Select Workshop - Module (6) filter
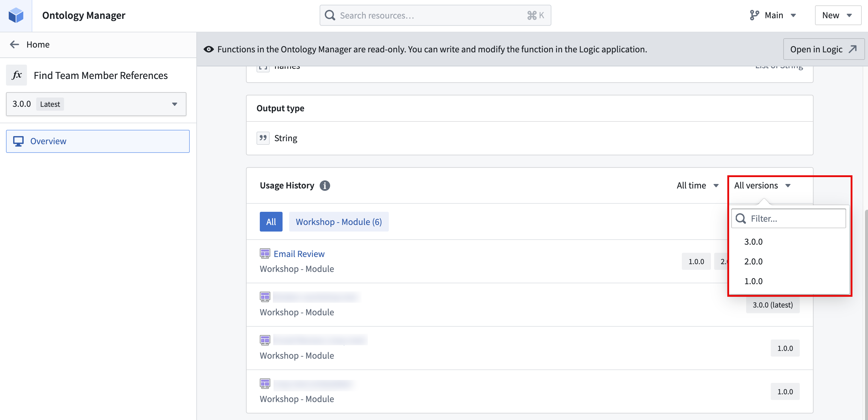The height and width of the screenshot is (420, 868). (x=339, y=222)
